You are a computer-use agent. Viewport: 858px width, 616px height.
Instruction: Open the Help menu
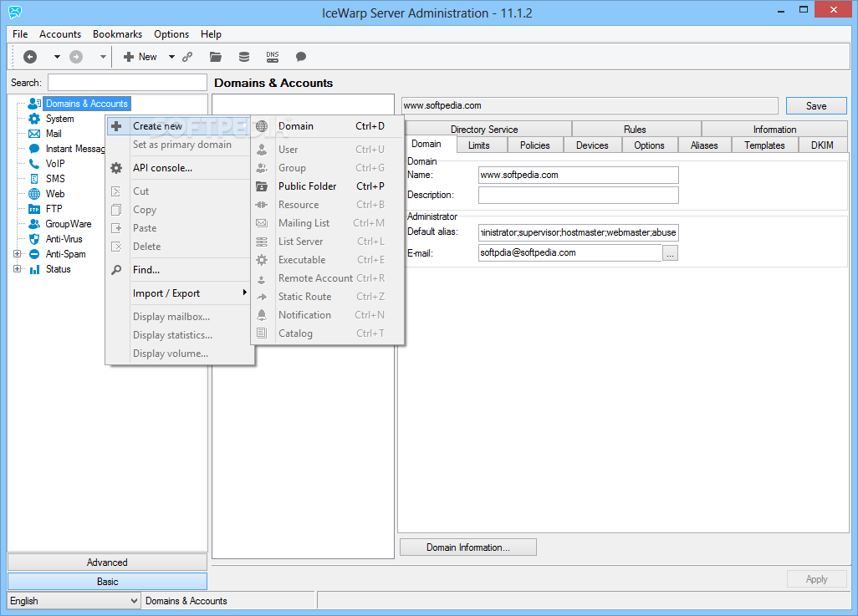coord(211,34)
